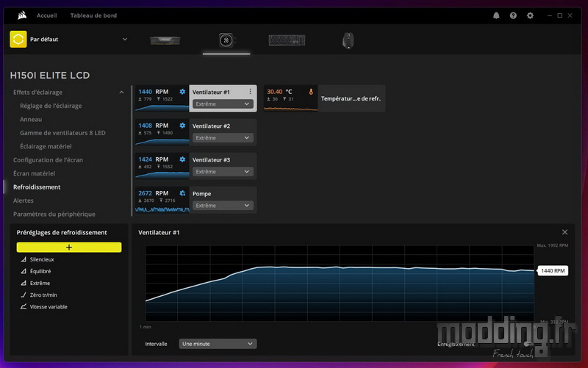
Task: Select the Vitesse variable preset text
Action: click(x=49, y=306)
